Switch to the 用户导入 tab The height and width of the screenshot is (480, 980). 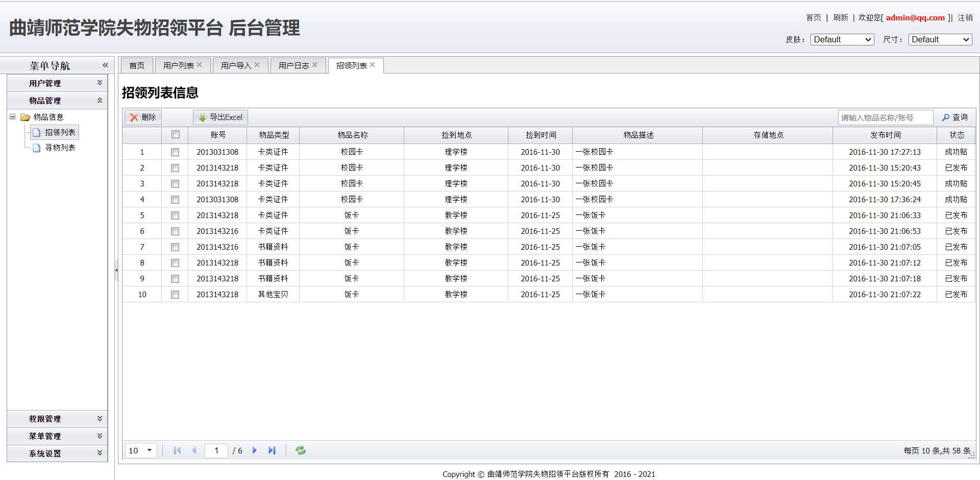(x=236, y=65)
